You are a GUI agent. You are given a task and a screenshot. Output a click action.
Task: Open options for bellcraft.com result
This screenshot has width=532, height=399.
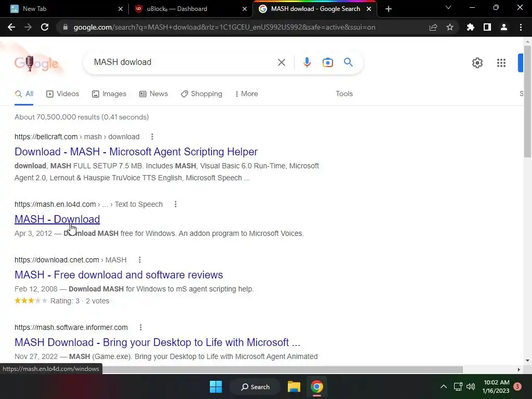[152, 137]
